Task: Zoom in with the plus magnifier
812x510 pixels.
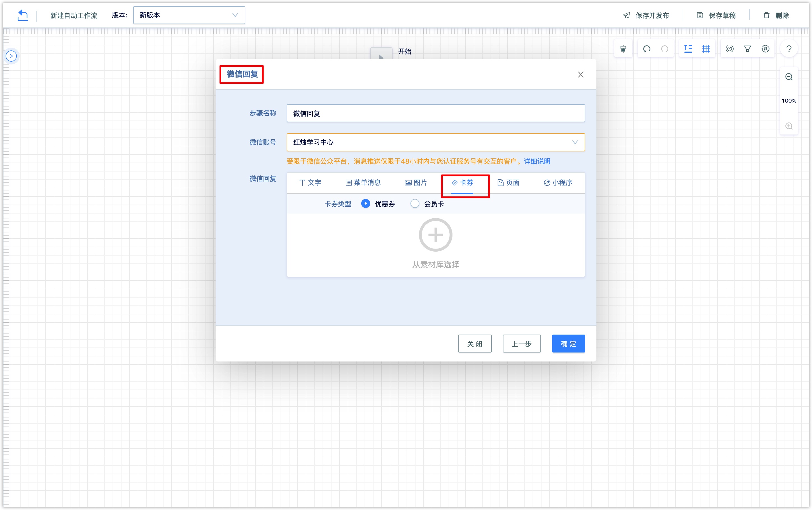Action: (789, 126)
